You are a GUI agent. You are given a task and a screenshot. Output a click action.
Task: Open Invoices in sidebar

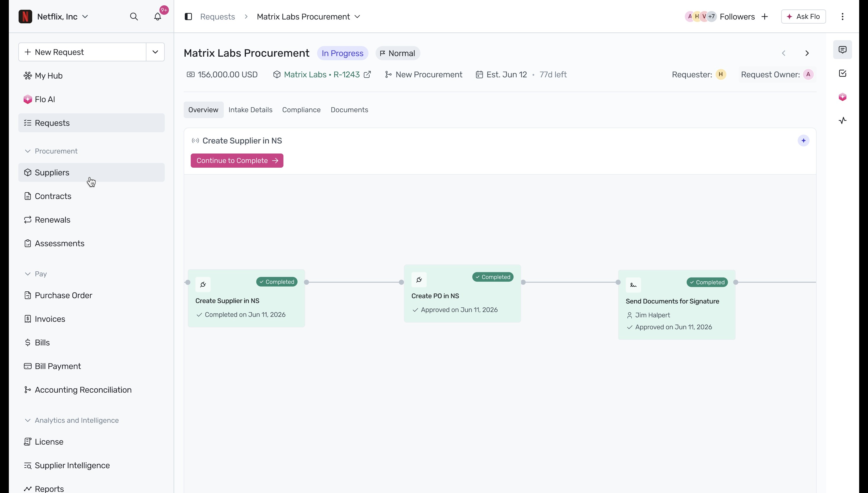(92, 319)
